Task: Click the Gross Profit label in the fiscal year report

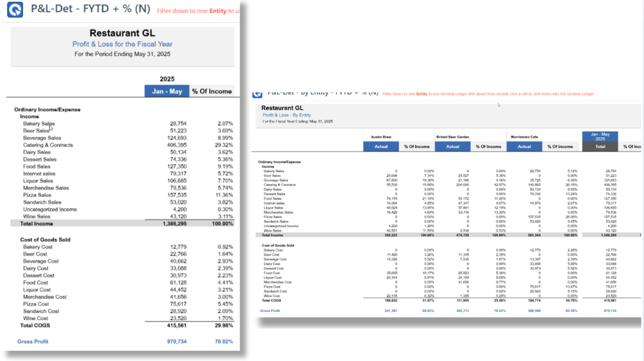Action: pos(33,341)
